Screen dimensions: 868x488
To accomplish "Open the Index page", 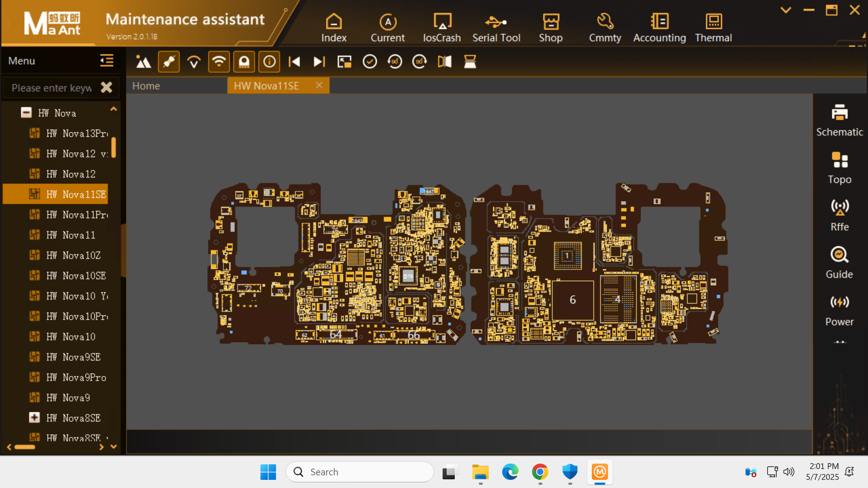I will point(334,28).
